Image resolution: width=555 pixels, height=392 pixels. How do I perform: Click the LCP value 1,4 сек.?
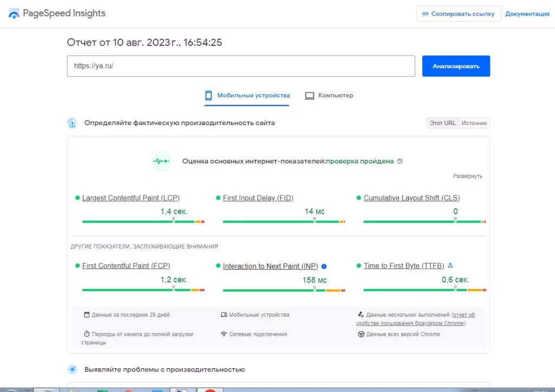tap(174, 211)
